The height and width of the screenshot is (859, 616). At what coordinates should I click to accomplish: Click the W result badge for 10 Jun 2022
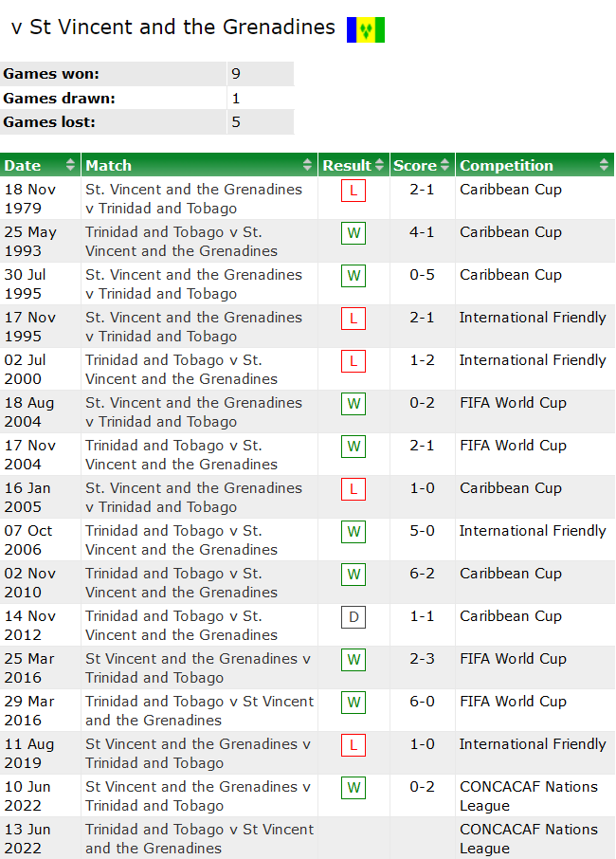coord(353,788)
